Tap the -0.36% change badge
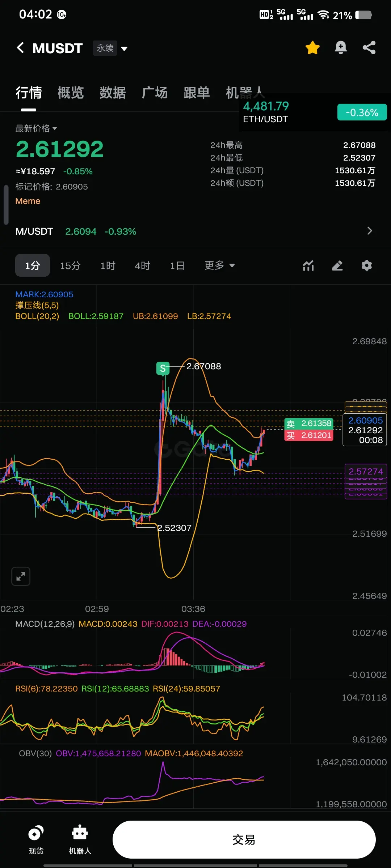Image resolution: width=391 pixels, height=868 pixels. 362,112
